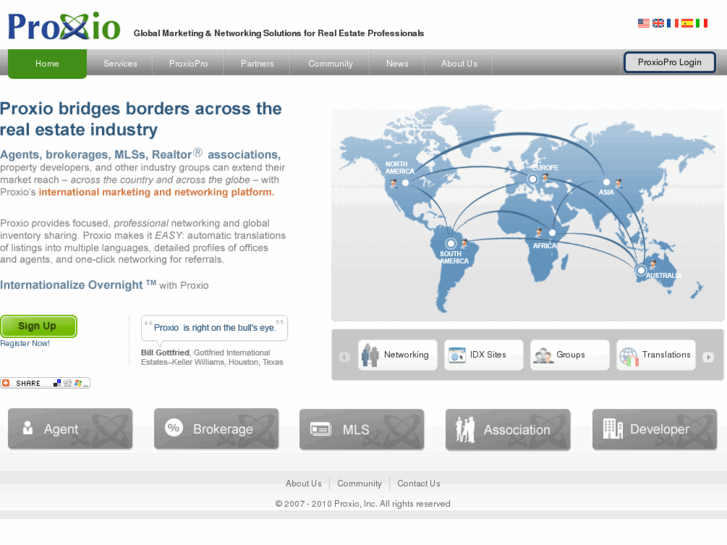Click the MLS card icon

(x=320, y=429)
